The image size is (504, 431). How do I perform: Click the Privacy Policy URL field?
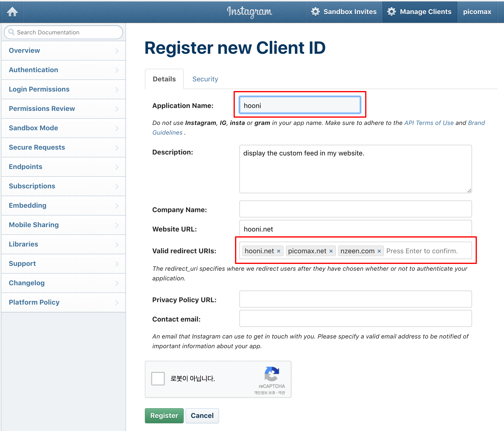tap(355, 299)
